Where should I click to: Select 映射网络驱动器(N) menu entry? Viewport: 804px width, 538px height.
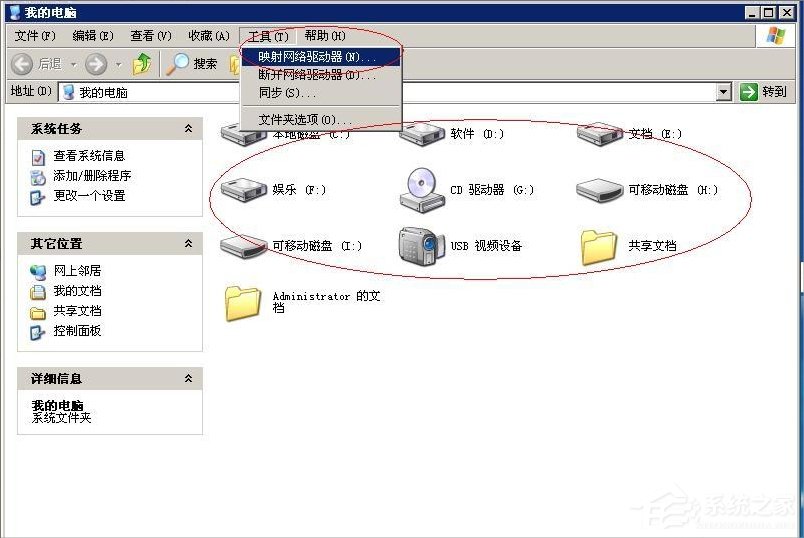320,57
